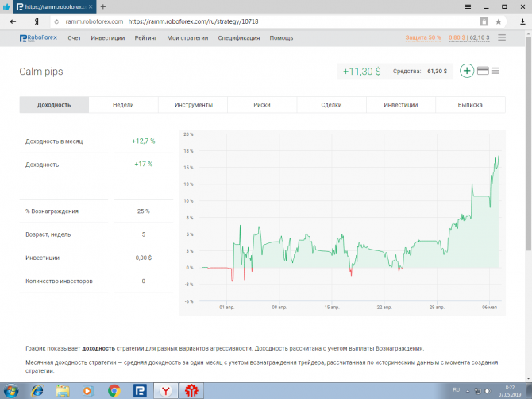
Task: Switch to the Недели tab
Action: tap(123, 105)
